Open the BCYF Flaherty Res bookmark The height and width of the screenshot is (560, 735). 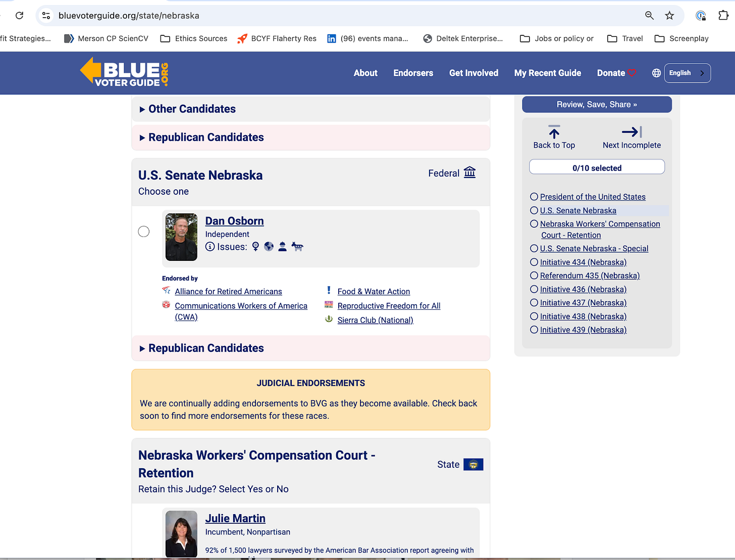277,38
